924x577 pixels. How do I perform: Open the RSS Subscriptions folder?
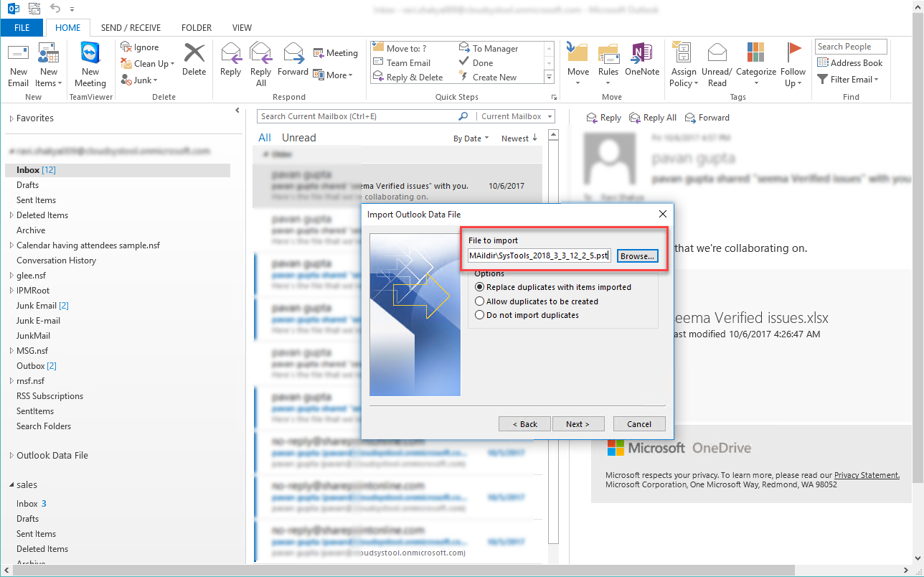point(49,396)
